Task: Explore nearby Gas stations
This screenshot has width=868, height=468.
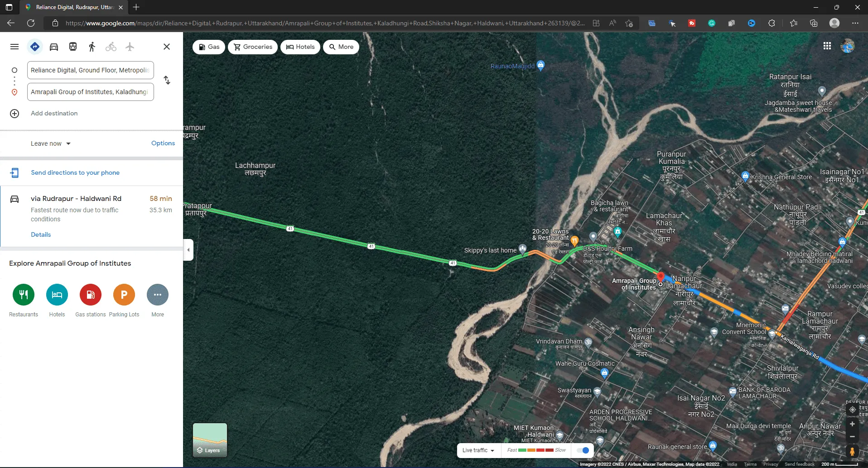Action: (91, 295)
